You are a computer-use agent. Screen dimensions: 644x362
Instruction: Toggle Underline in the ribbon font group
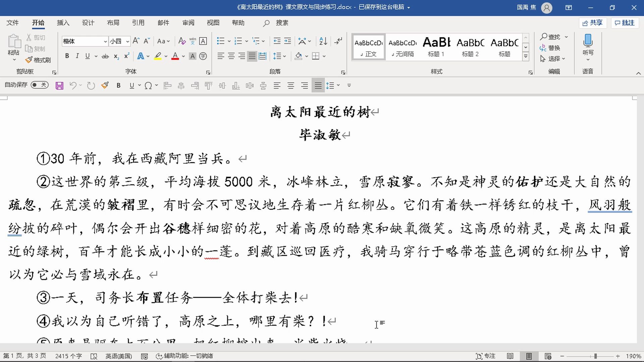(x=88, y=56)
